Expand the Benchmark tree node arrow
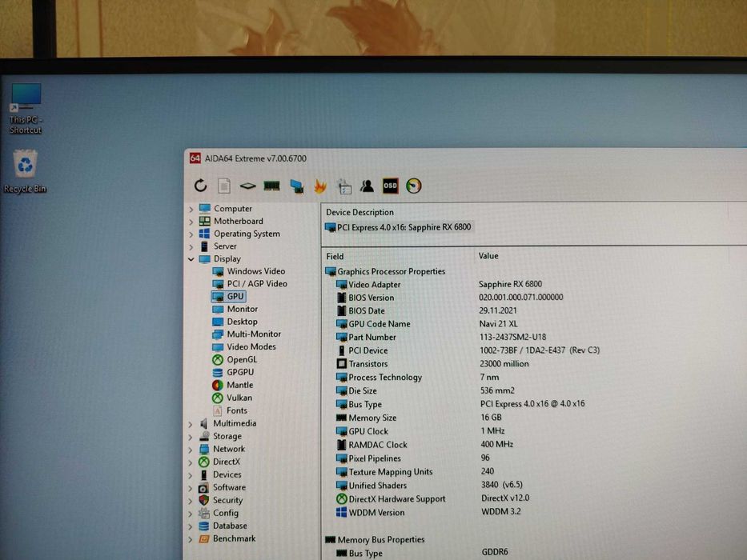The image size is (747, 560). click(191, 539)
